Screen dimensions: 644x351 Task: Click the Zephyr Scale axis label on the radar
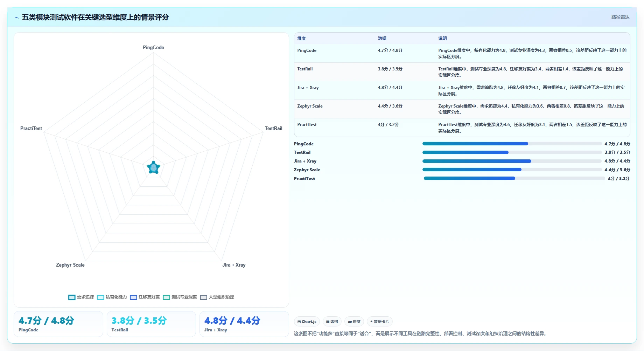pyautogui.click(x=70, y=265)
